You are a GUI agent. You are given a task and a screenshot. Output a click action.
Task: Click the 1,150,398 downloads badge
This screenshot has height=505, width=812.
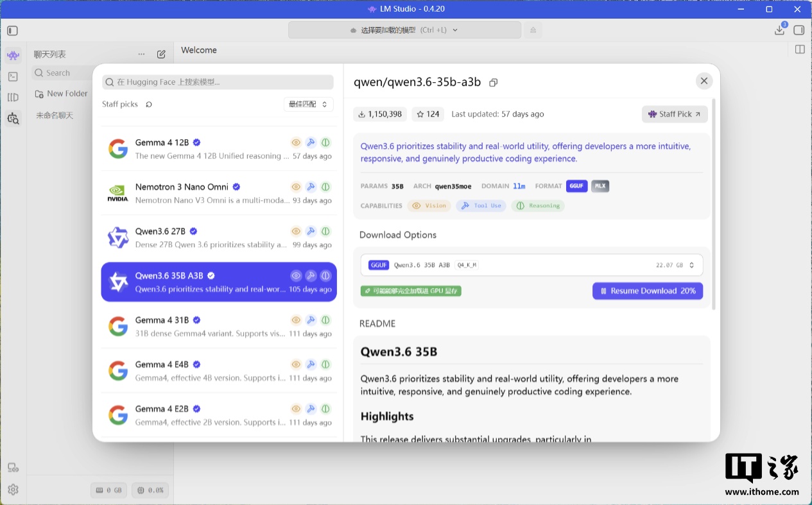click(x=380, y=114)
